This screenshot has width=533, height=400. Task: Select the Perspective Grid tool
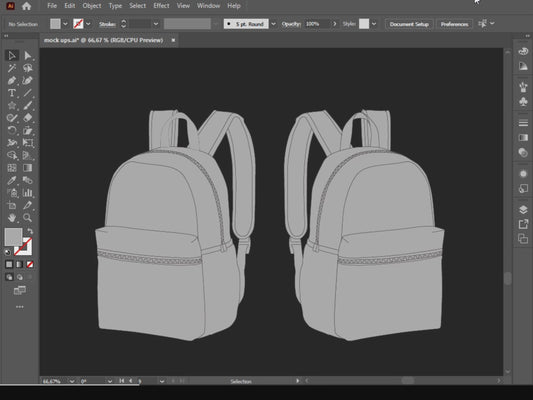(28, 155)
